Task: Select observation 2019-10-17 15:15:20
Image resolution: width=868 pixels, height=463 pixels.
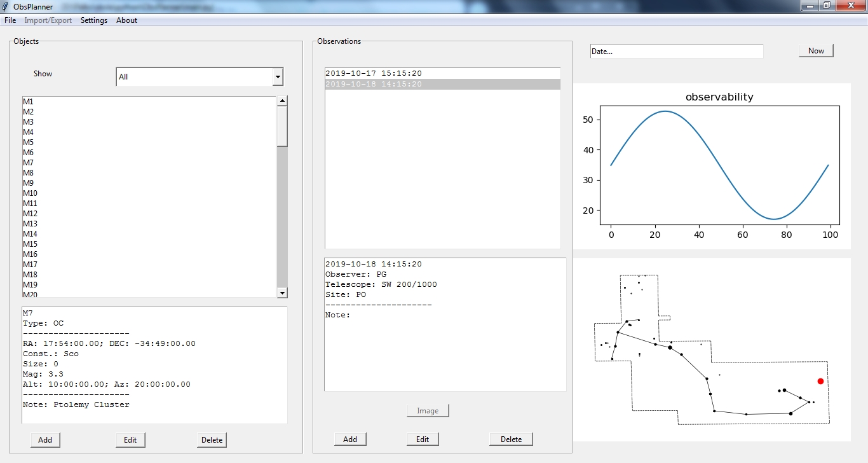Action: tap(374, 74)
